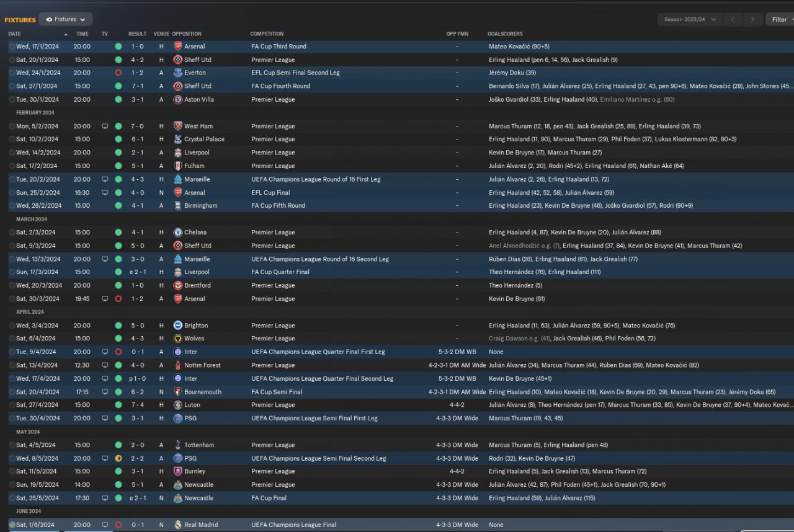Sort by the VENUE column header
Screen dimensions: 794x532
161,34
